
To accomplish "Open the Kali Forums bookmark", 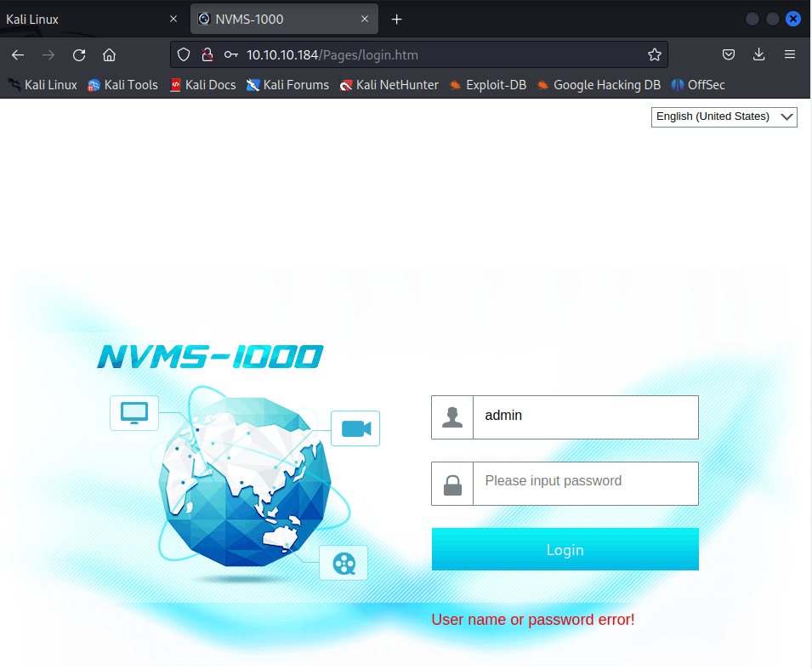I will point(287,85).
